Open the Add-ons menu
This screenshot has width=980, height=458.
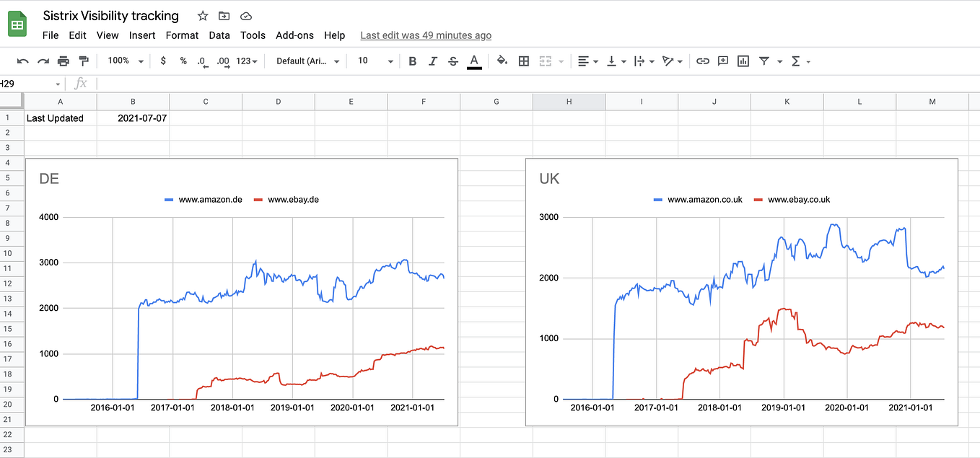pyautogui.click(x=294, y=35)
